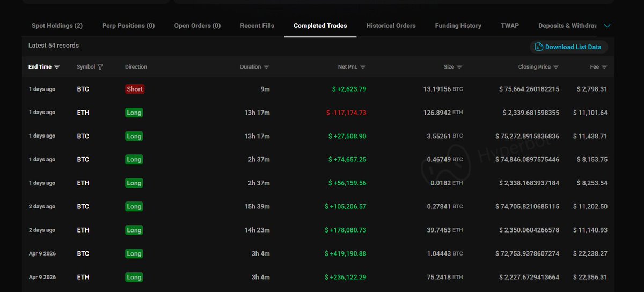The image size is (644, 292).
Task: Expand the tab overflow chevron
Action: click(607, 26)
